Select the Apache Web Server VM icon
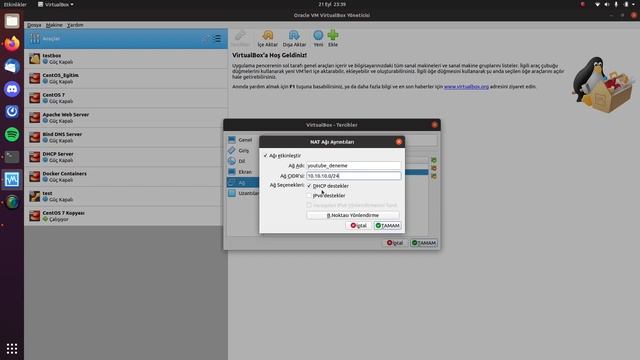 click(35, 118)
